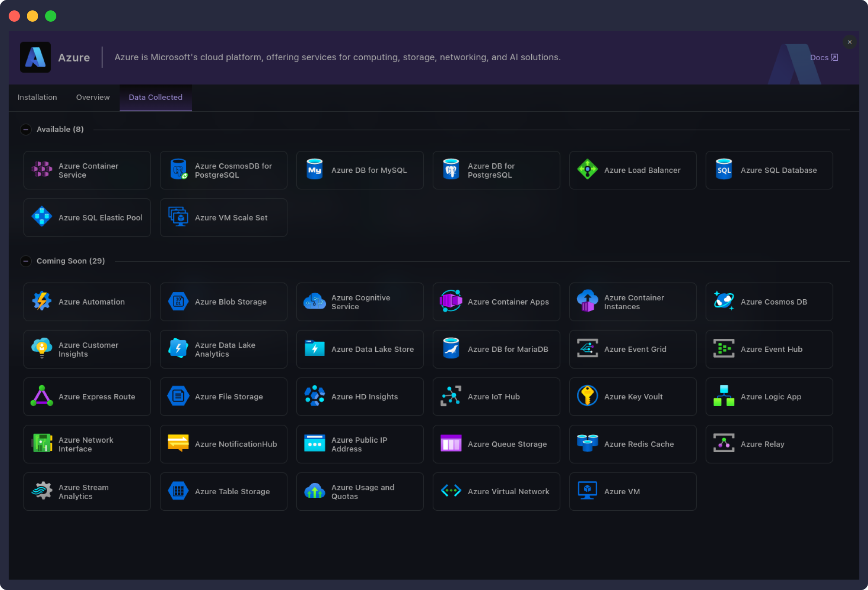
Task: Click the Azure Stream Analytics icon
Action: point(42,491)
